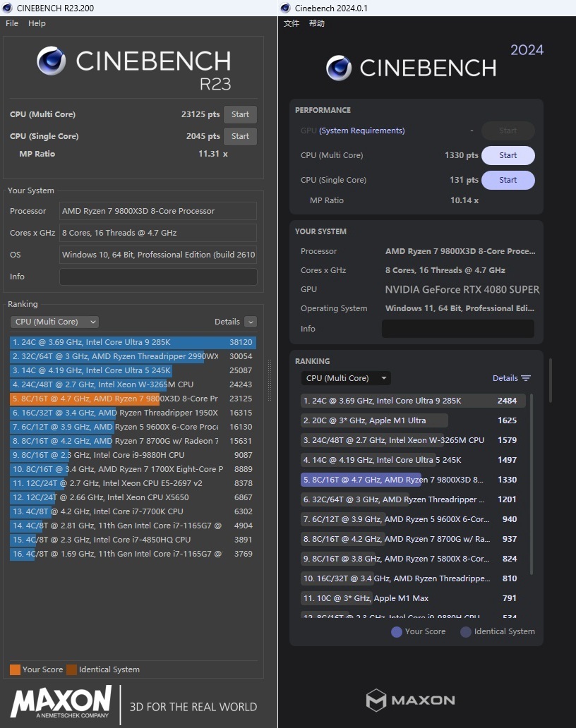Click the Identical System legend dot in 2024
The height and width of the screenshot is (728, 576).
click(465, 632)
